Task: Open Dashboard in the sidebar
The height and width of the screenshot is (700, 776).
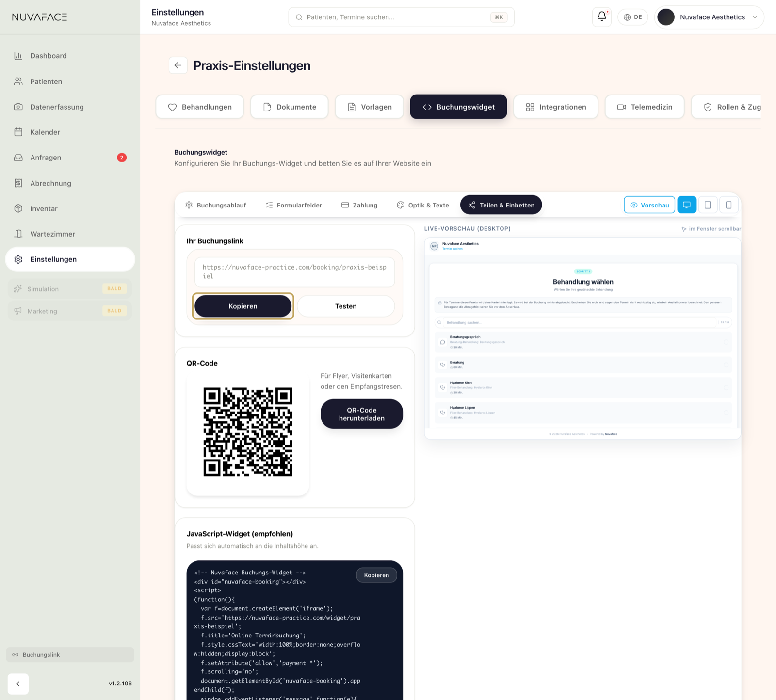Action: point(70,56)
